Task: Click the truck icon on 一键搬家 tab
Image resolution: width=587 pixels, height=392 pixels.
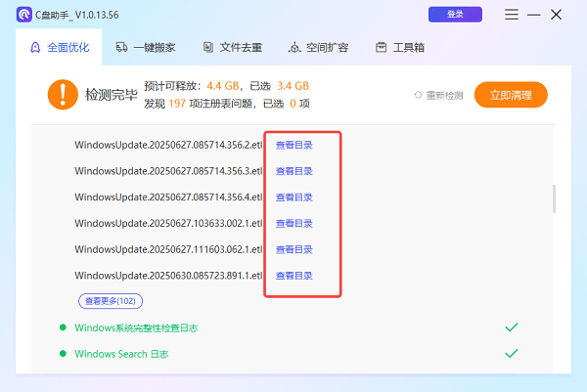Action: [x=121, y=48]
